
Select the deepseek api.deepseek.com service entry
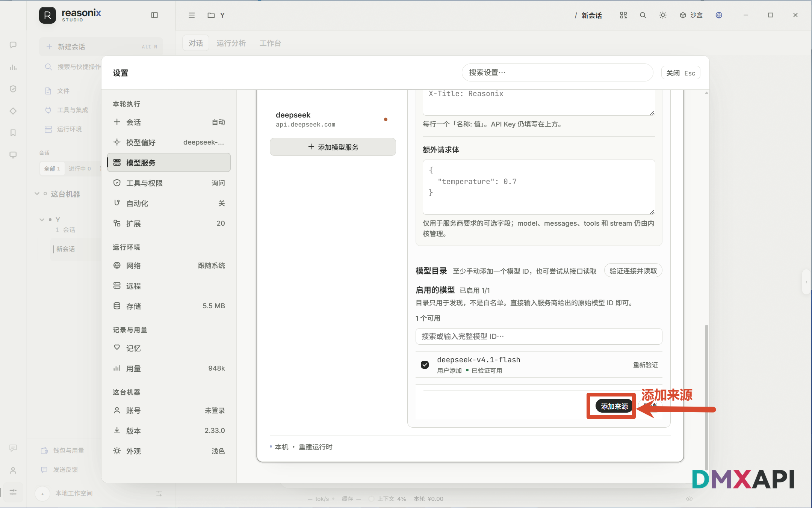(333, 119)
